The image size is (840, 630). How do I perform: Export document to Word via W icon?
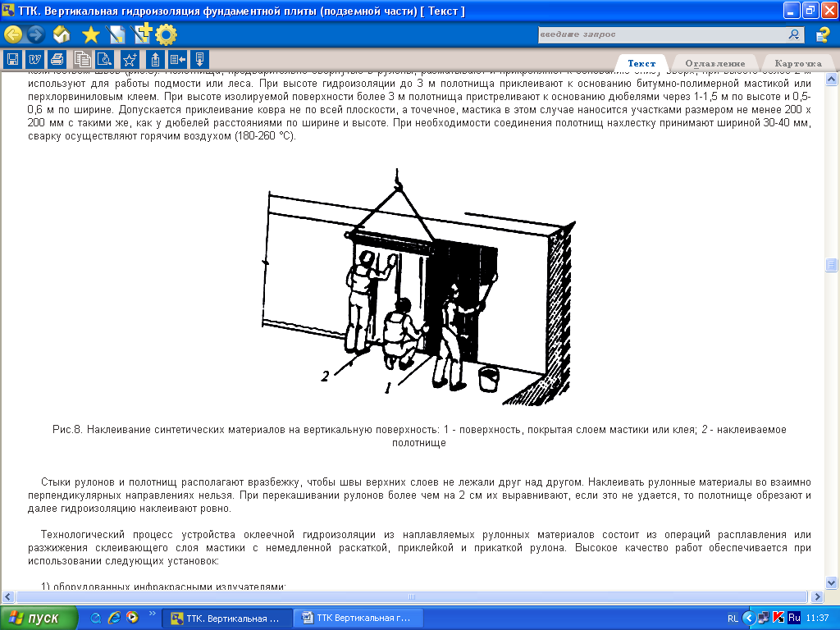(x=34, y=59)
